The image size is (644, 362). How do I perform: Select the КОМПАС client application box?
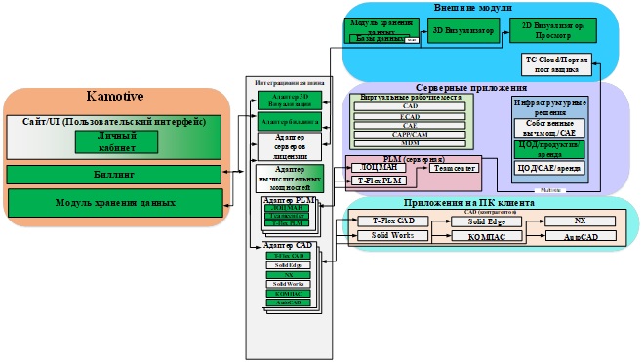[487, 237]
